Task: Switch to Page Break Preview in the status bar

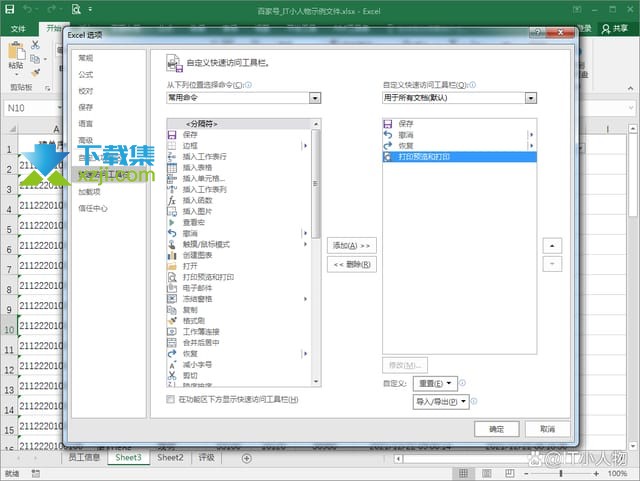Action: (509, 473)
